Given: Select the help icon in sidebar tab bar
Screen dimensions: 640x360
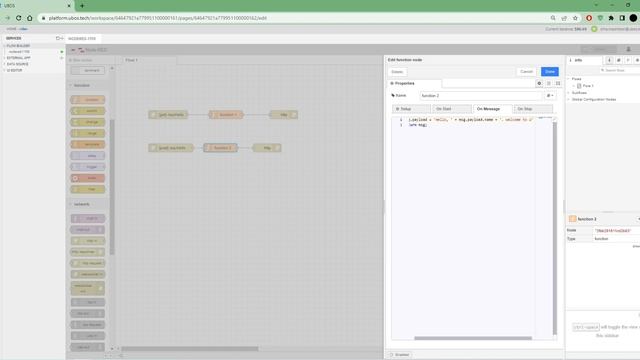Looking at the screenshot, I should [x=619, y=60].
